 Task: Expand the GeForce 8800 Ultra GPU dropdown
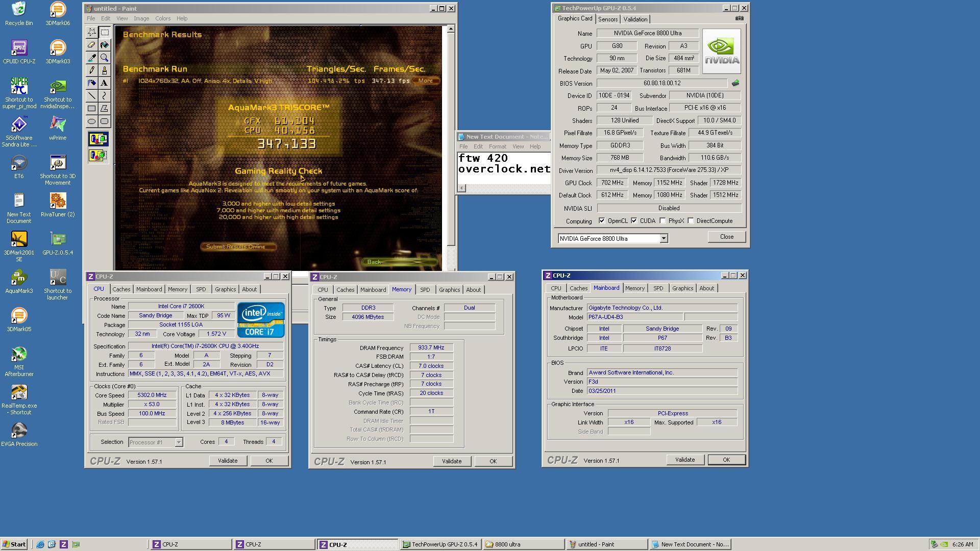(664, 238)
